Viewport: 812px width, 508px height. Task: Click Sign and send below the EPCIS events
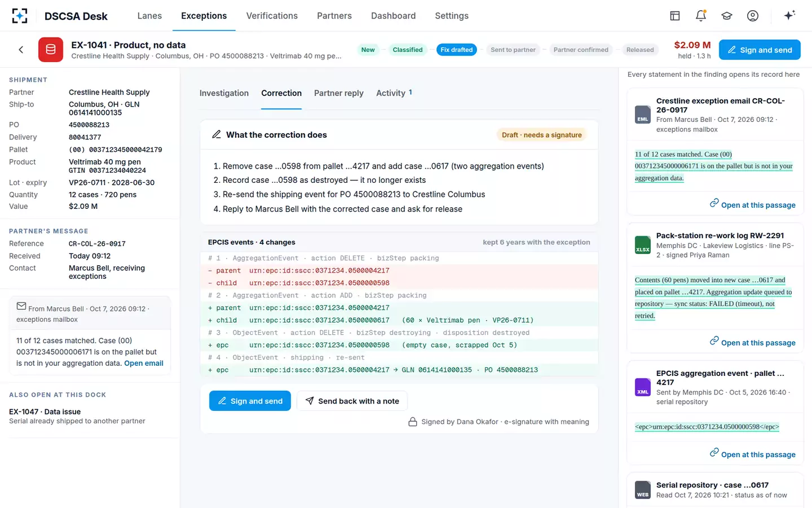[250, 401]
